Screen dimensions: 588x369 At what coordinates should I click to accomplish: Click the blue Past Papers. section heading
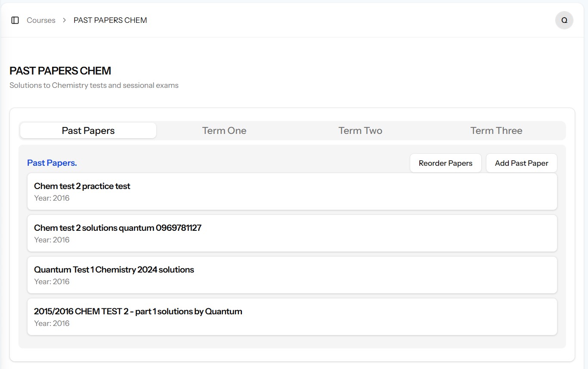point(52,163)
